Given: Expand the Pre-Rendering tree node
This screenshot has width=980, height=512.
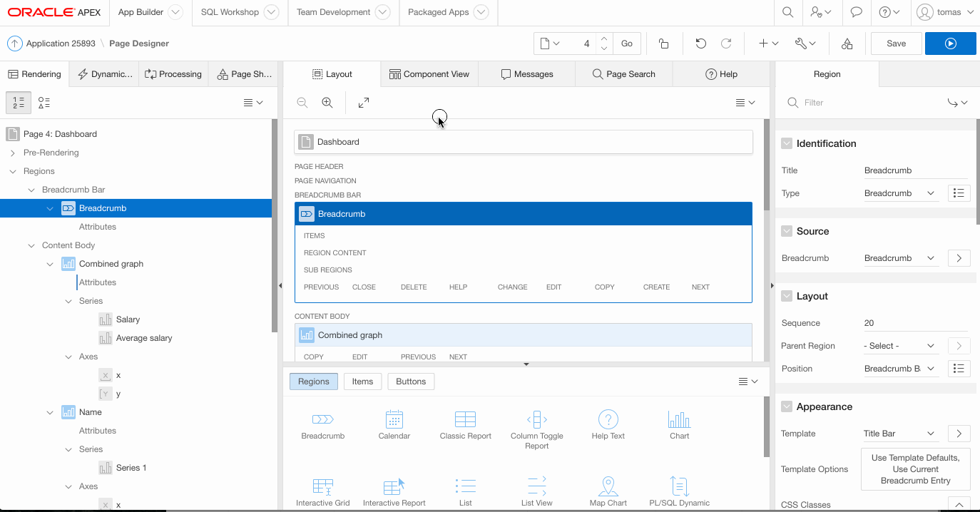Looking at the screenshot, I should pyautogui.click(x=13, y=153).
